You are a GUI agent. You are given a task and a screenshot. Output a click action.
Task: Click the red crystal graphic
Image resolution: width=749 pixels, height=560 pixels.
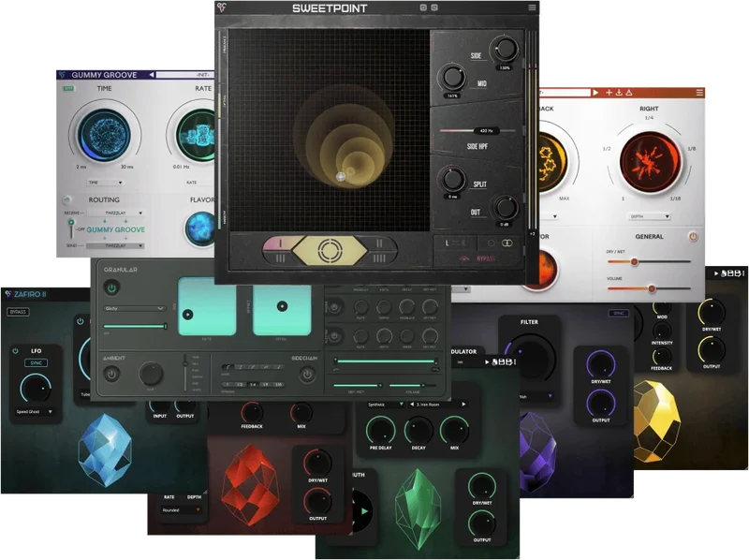(x=250, y=484)
